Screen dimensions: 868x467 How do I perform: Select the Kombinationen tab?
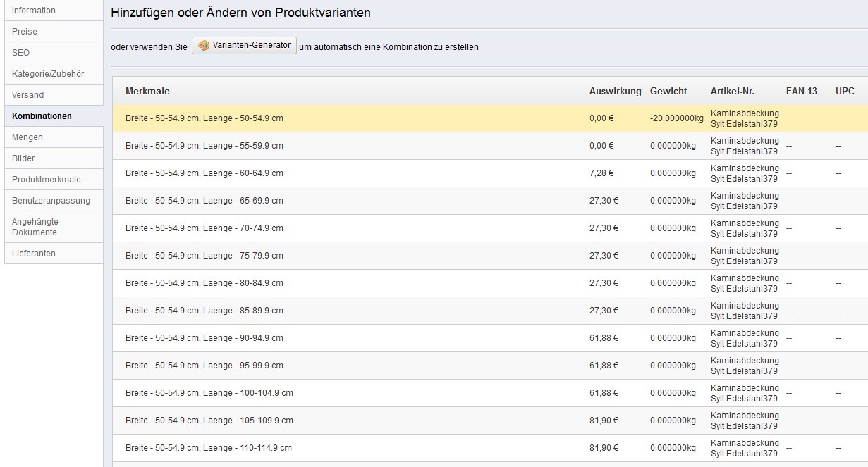42,116
